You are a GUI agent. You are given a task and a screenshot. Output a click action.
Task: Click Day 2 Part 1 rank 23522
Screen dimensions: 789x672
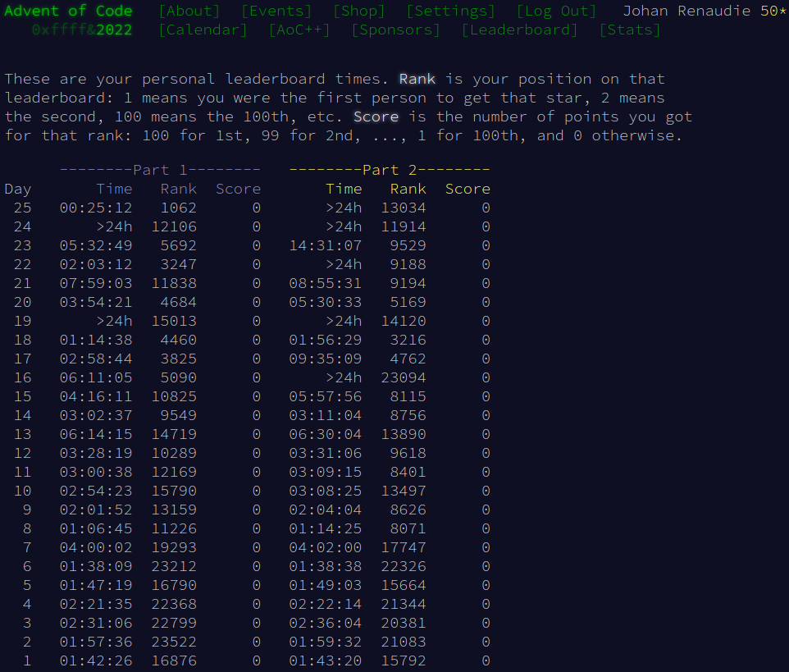[x=174, y=642]
